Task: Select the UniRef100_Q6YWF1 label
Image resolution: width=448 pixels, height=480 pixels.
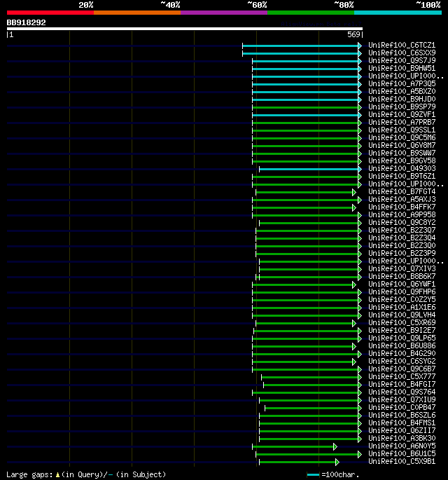Action: 402,284
